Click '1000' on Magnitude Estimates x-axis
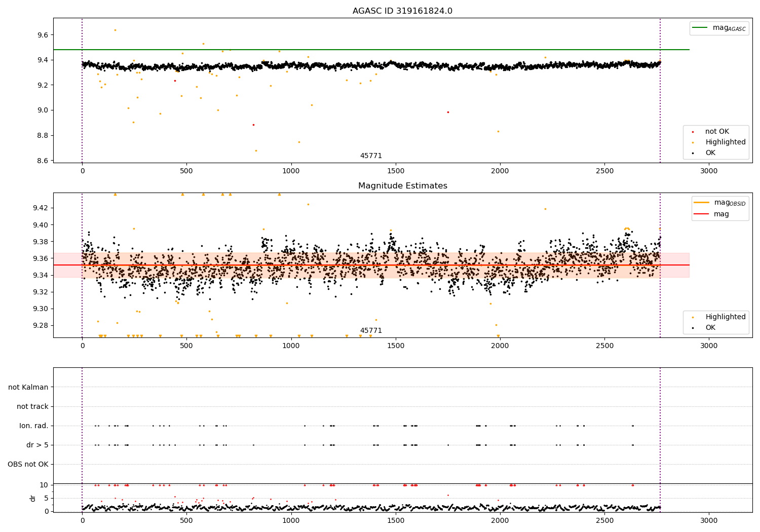The width and height of the screenshot is (760, 532). coord(291,346)
